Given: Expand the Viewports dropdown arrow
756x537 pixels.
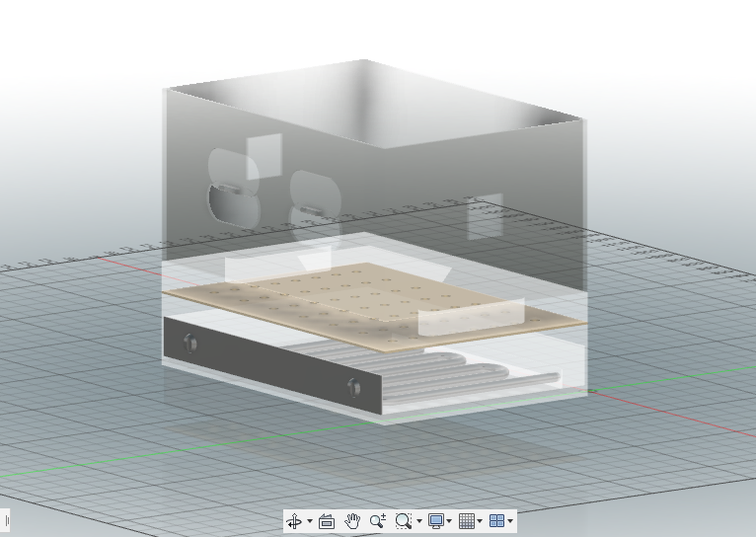Looking at the screenshot, I should click(510, 521).
